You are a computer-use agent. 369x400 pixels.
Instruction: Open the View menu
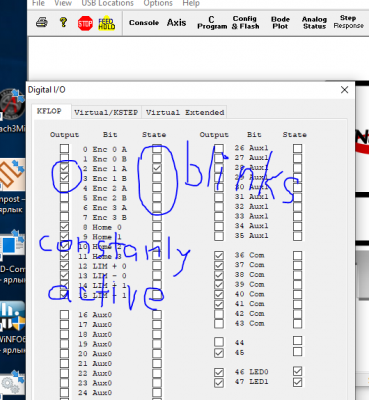63,3
